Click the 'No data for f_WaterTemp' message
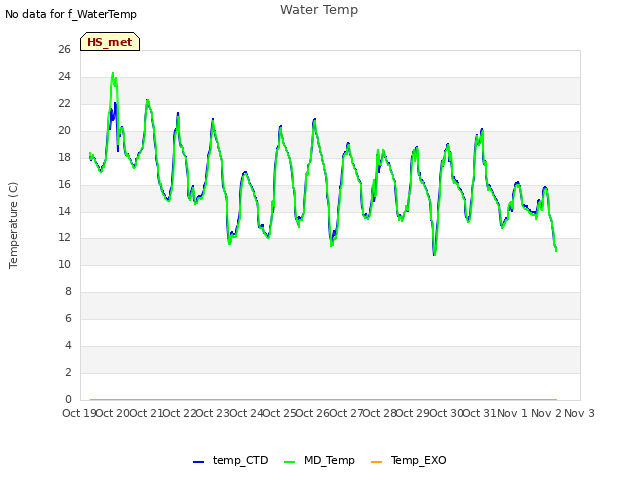The image size is (640, 480). coord(71,14)
